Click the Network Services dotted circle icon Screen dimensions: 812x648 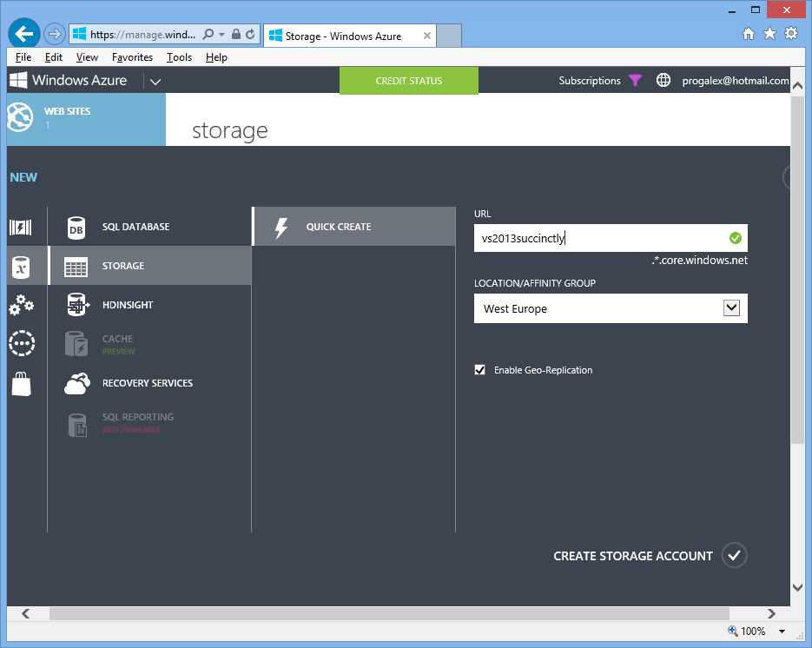coord(23,343)
